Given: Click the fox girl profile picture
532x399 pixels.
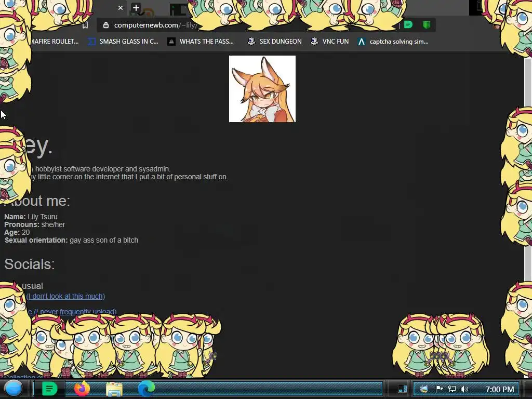Looking at the screenshot, I should coord(262,89).
